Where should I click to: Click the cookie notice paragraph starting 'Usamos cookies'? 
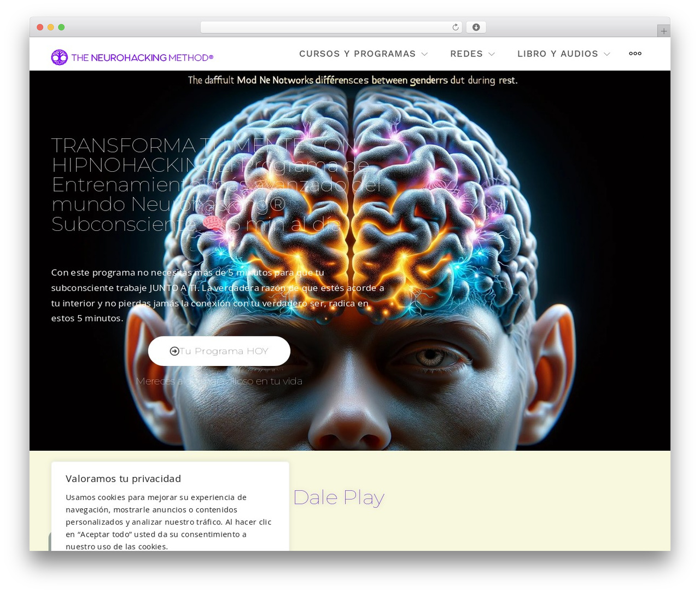169,521
